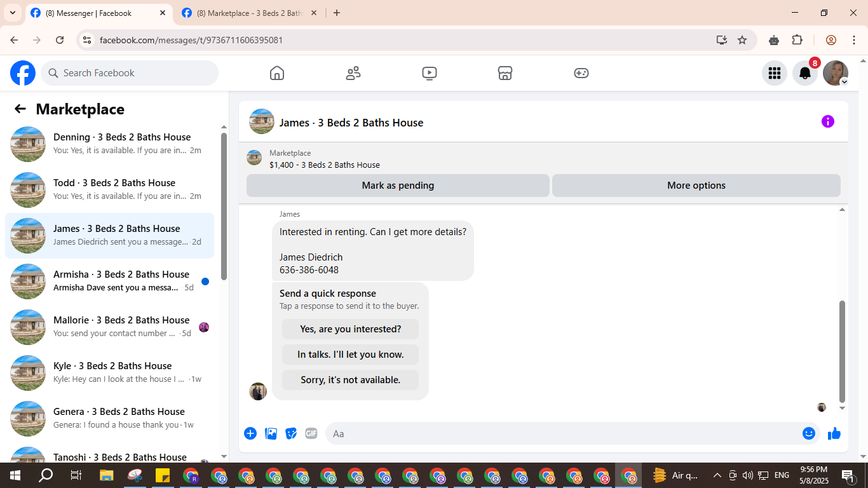Open the tab search dropdown

pyautogui.click(x=13, y=13)
